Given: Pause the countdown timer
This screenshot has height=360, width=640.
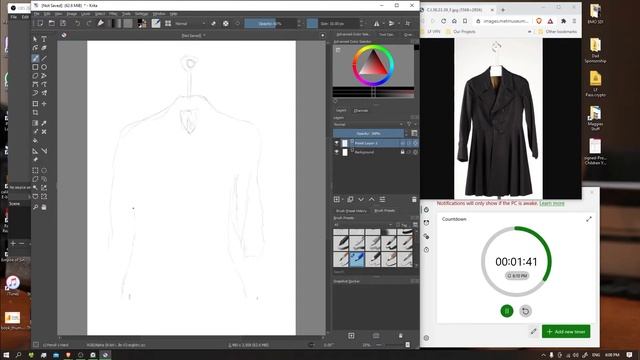Looking at the screenshot, I should tap(507, 311).
